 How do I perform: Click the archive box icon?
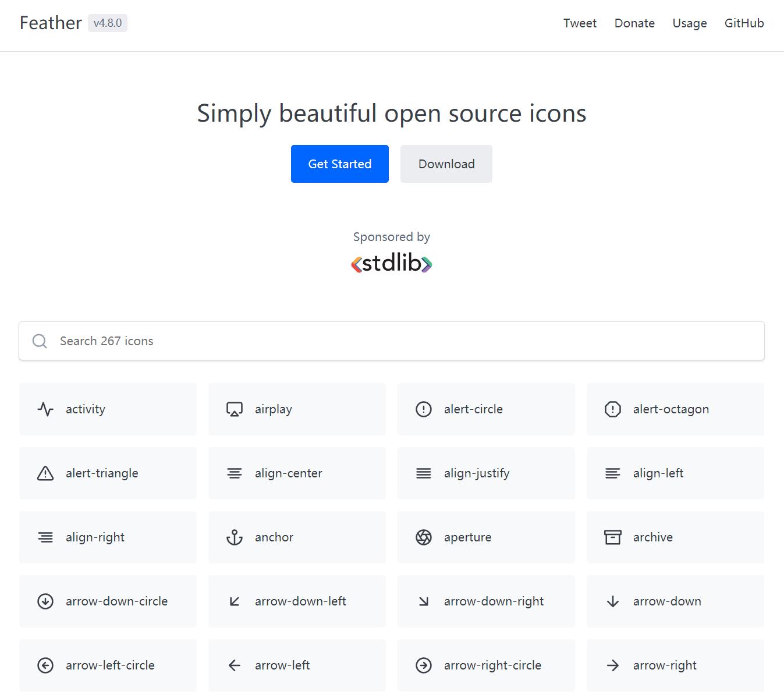click(612, 537)
